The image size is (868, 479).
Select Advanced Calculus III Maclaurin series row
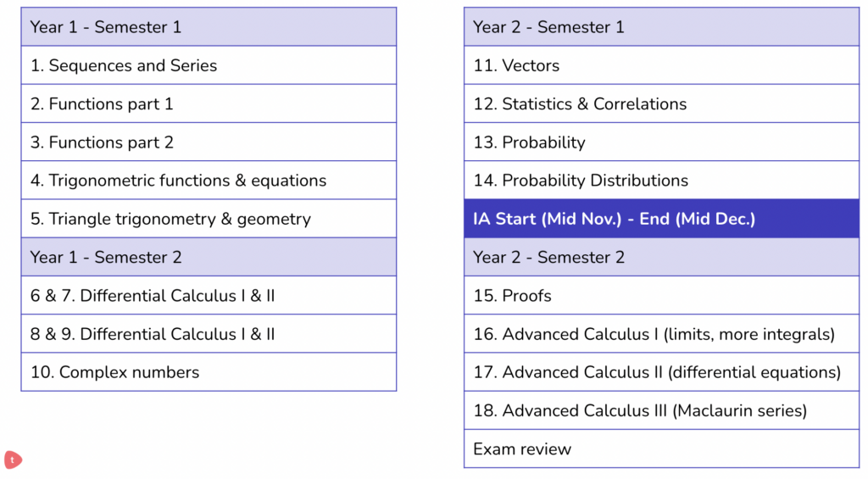661,410
